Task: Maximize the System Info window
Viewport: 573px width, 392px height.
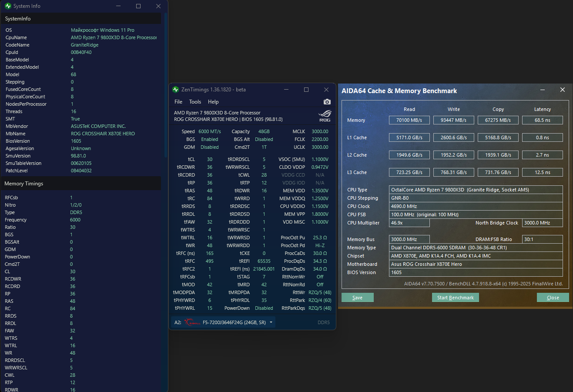Action: click(x=138, y=6)
